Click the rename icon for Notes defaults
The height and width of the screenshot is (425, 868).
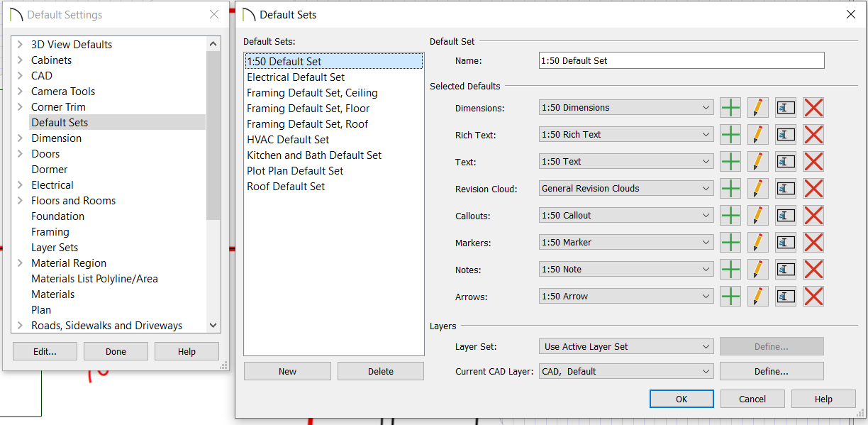(x=786, y=270)
